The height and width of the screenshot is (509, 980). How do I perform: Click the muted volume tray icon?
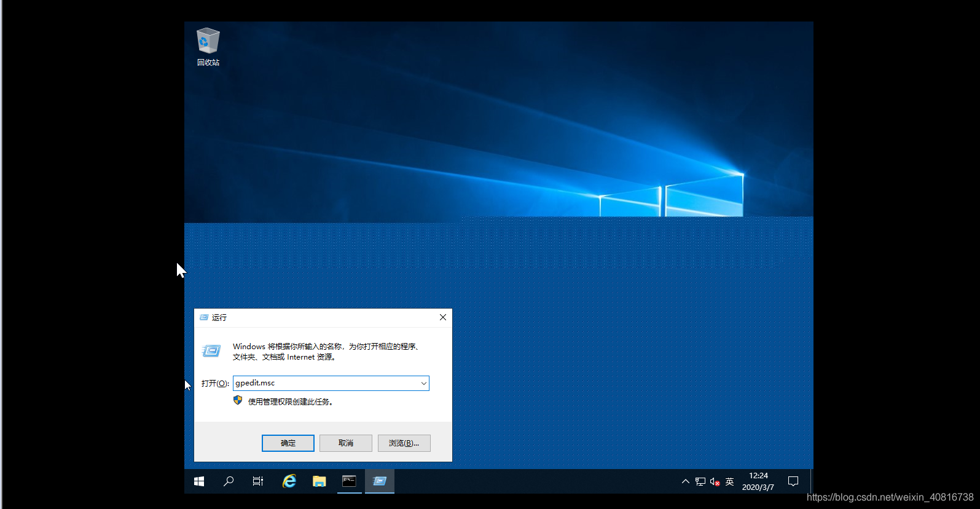pos(715,481)
